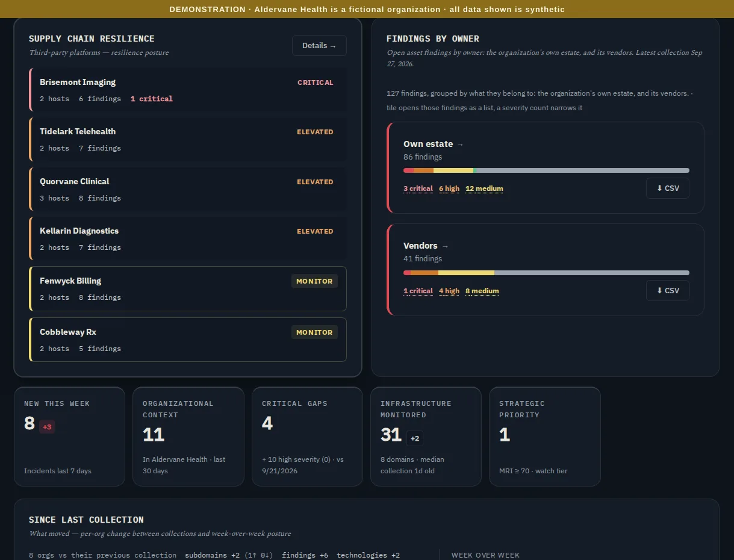Open Fenwyck Billing vendor row
This screenshot has height=560, width=734.
[188, 288]
